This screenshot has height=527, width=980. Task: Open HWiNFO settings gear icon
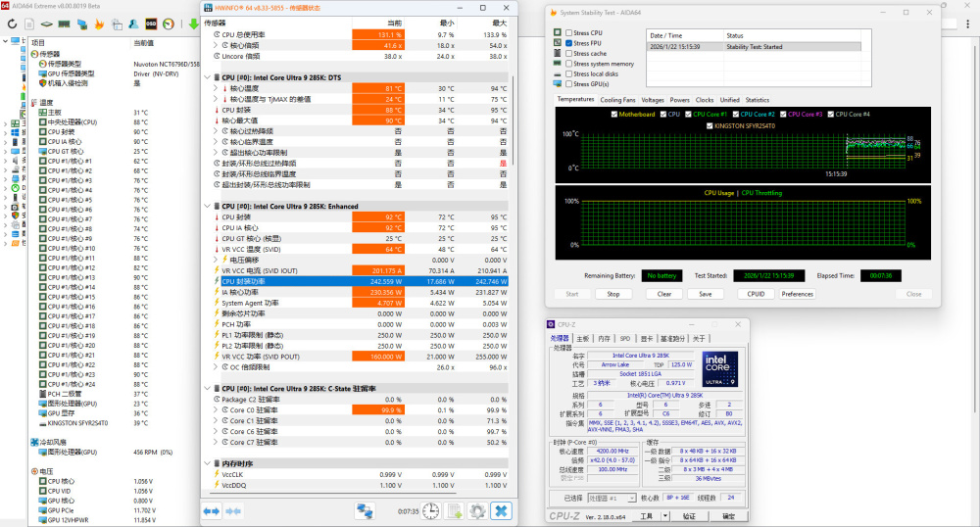click(477, 510)
